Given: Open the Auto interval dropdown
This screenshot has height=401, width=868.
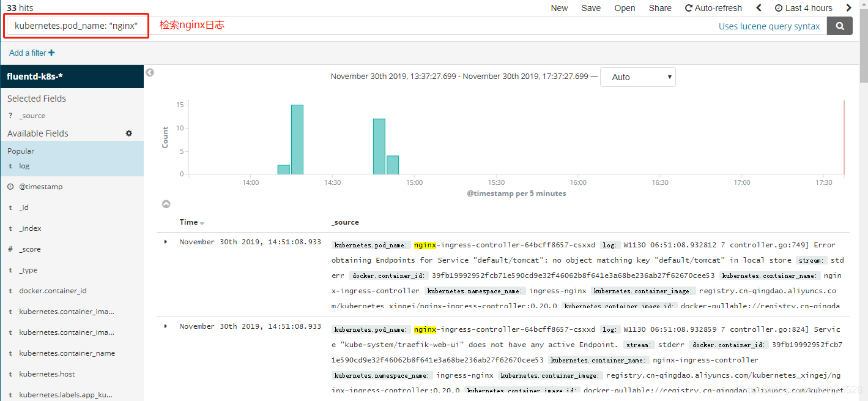Looking at the screenshot, I should pyautogui.click(x=637, y=77).
